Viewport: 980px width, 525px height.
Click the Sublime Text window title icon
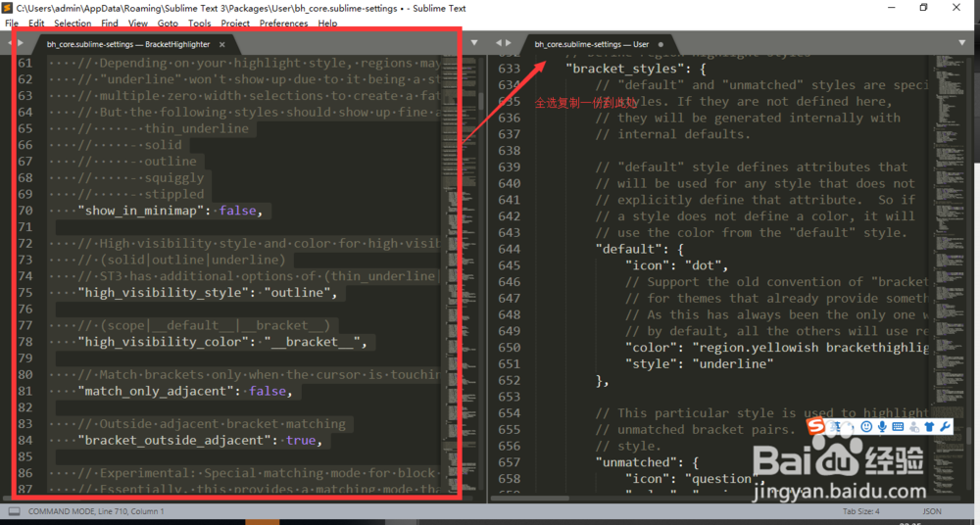pos(8,8)
